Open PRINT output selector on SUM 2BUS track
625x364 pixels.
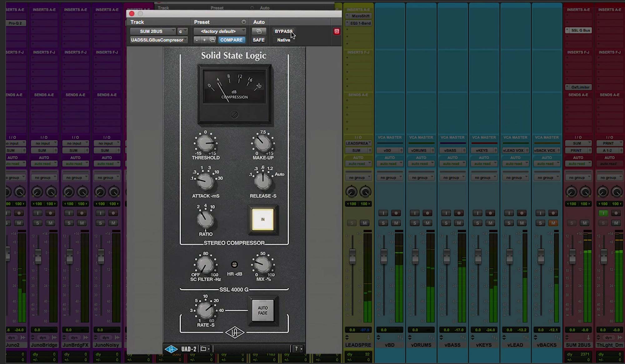pos(578,150)
